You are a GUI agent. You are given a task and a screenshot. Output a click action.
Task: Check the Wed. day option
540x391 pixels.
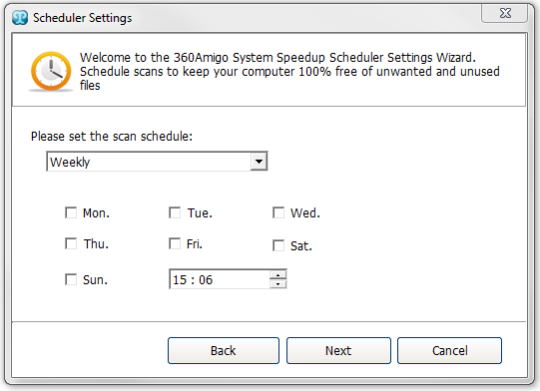click(x=278, y=213)
